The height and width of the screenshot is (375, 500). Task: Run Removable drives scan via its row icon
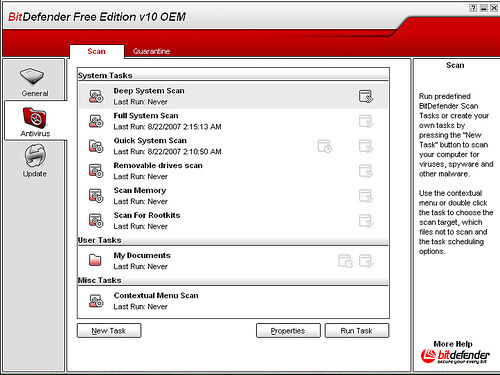366,171
